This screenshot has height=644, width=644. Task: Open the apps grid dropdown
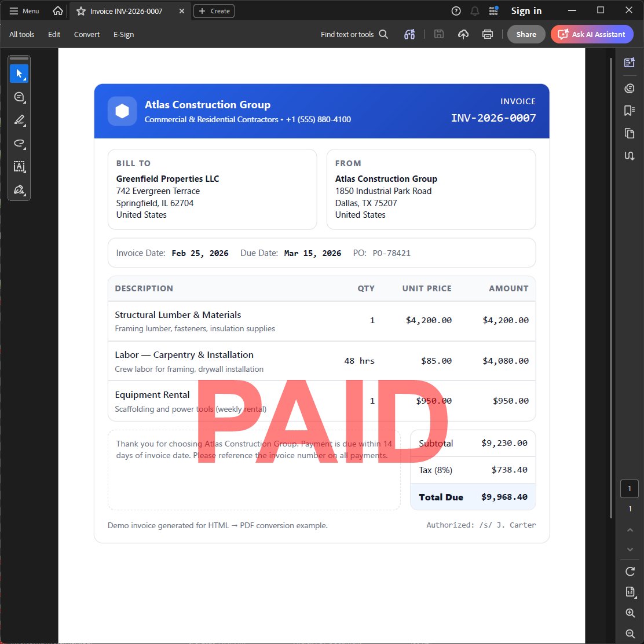click(x=493, y=10)
